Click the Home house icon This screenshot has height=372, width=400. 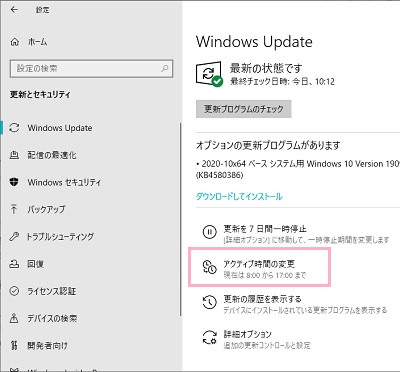point(14,42)
